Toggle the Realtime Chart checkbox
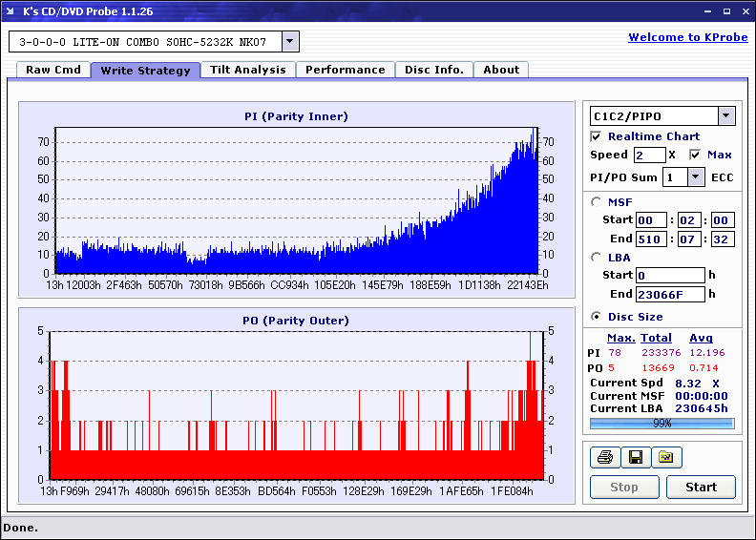Image resolution: width=756 pixels, height=540 pixels. click(596, 136)
